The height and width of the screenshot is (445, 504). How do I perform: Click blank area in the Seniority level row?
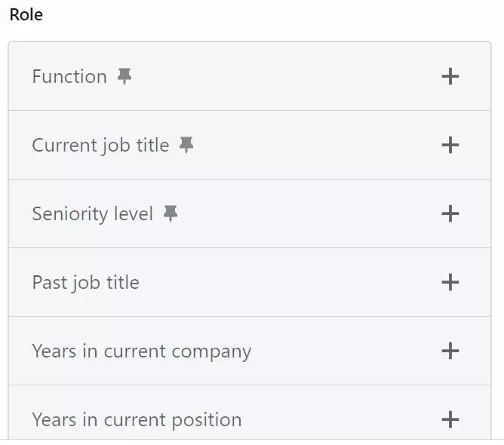(x=306, y=213)
